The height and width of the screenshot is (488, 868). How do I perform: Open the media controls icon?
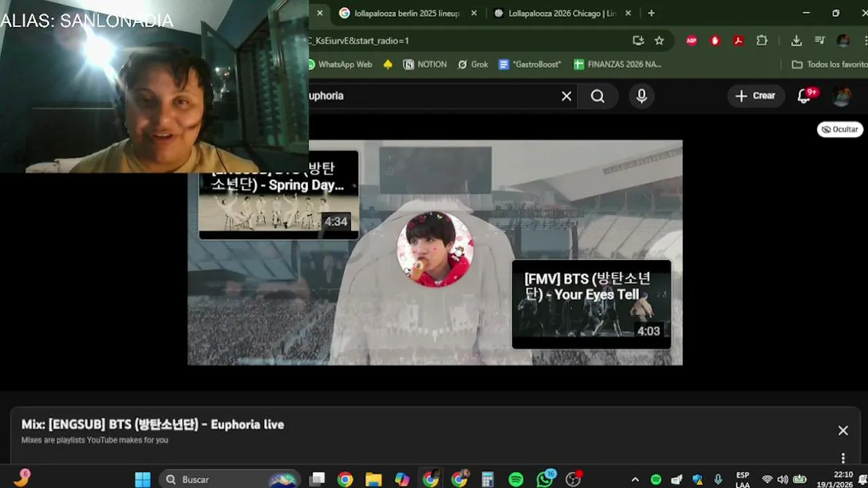click(x=819, y=41)
